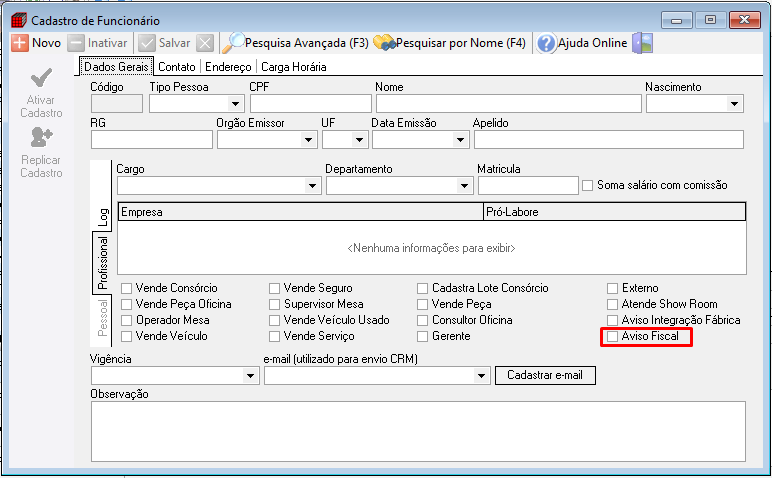
Task: Click the cancel X icon beside Salvar
Action: [205, 43]
